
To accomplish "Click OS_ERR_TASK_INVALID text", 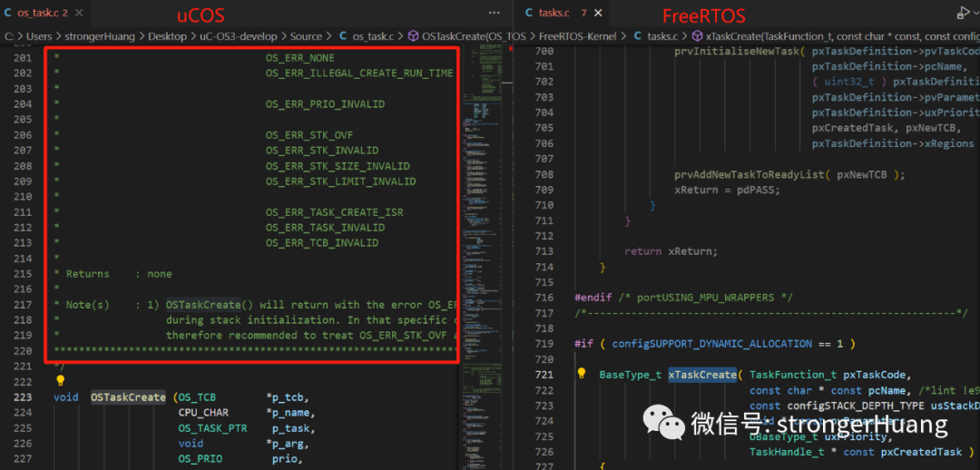I will click(x=325, y=228).
